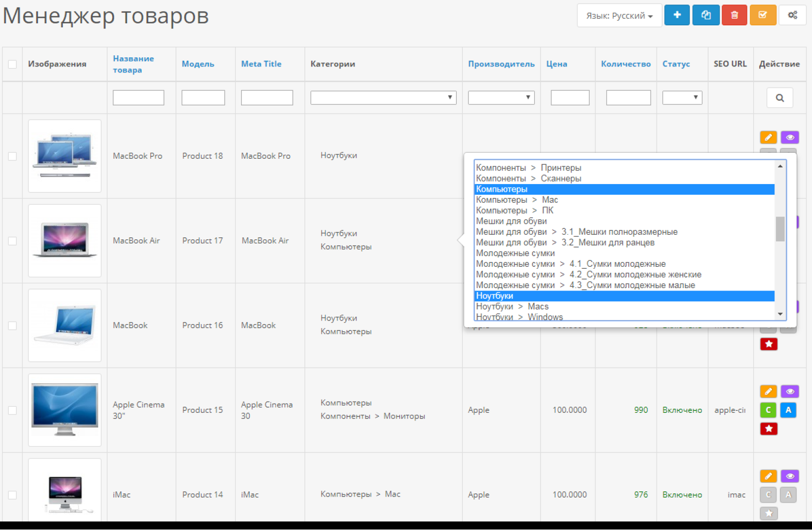This screenshot has width=812, height=530.
Task: Click the purple eye icon for Apple Cinema 30"
Action: pyautogui.click(x=790, y=392)
